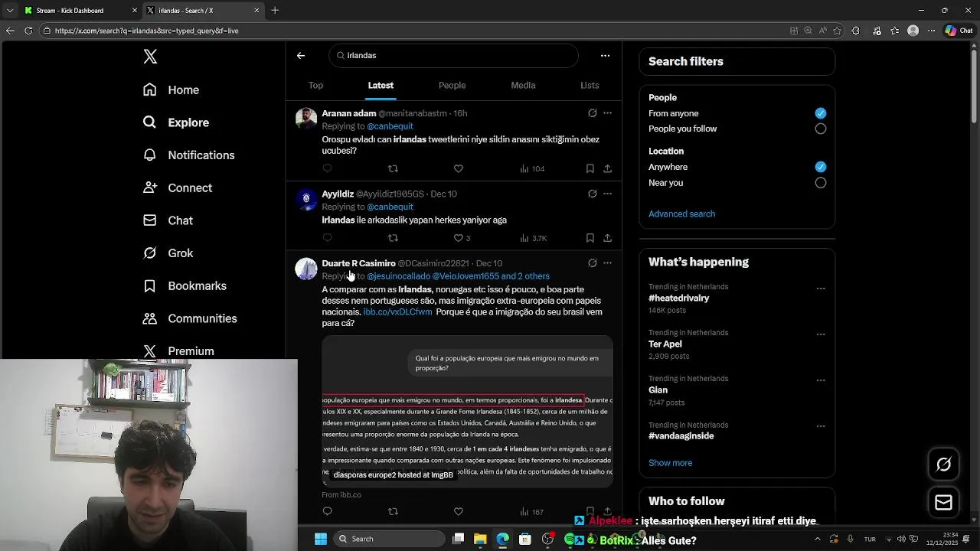Click Grok icon on Duarte R Casimiro post
980x551 pixels.
[x=593, y=263]
